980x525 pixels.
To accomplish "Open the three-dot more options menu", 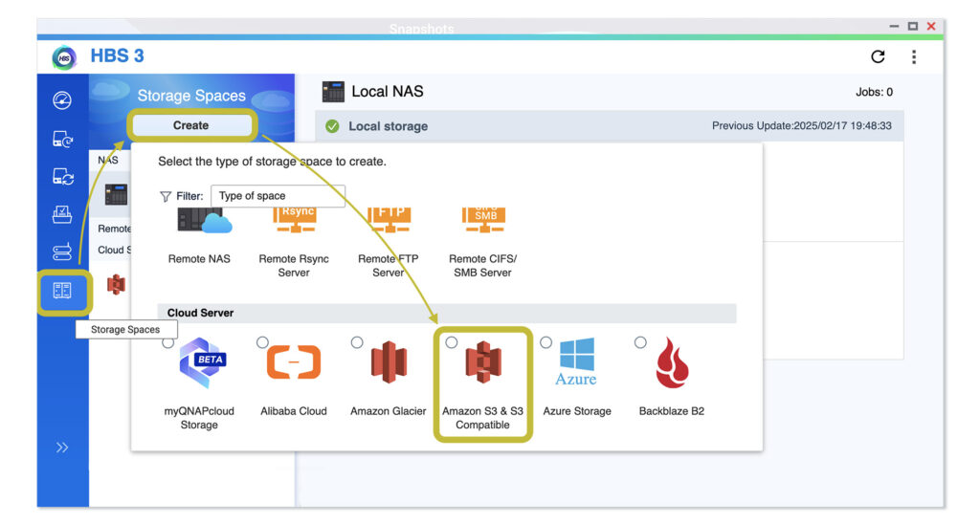I will click(913, 57).
